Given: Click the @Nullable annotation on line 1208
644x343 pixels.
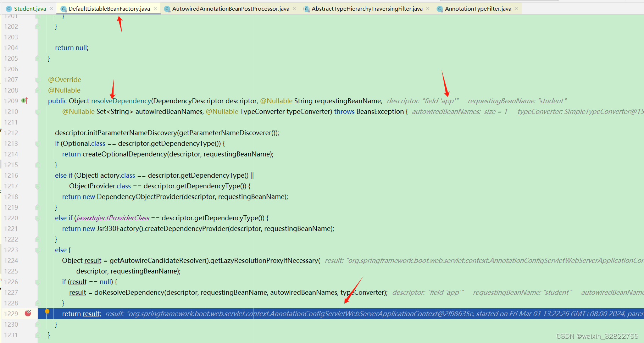Looking at the screenshot, I should [64, 90].
